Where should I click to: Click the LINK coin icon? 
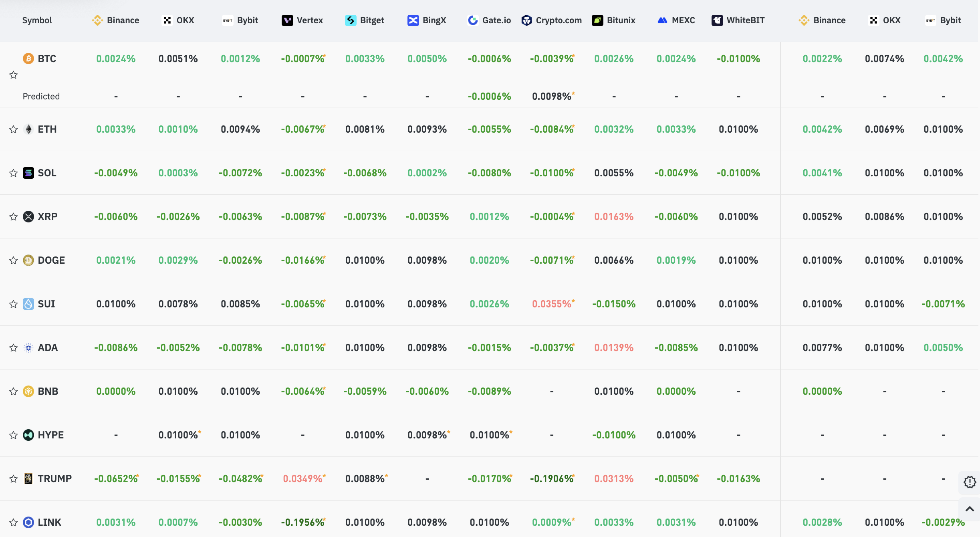pyautogui.click(x=28, y=522)
